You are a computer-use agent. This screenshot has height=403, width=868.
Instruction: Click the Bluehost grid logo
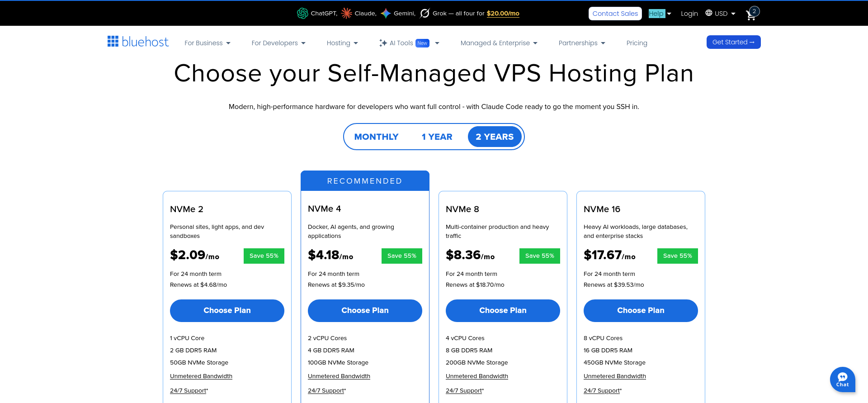(x=113, y=41)
